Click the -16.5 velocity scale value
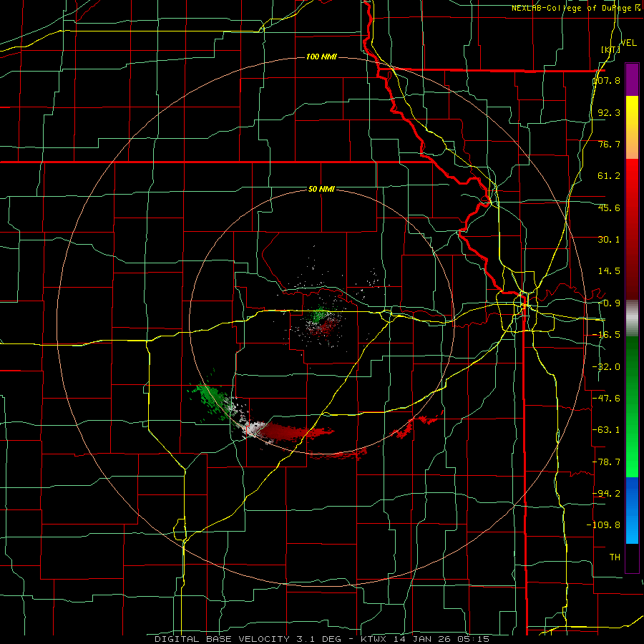 click(607, 335)
